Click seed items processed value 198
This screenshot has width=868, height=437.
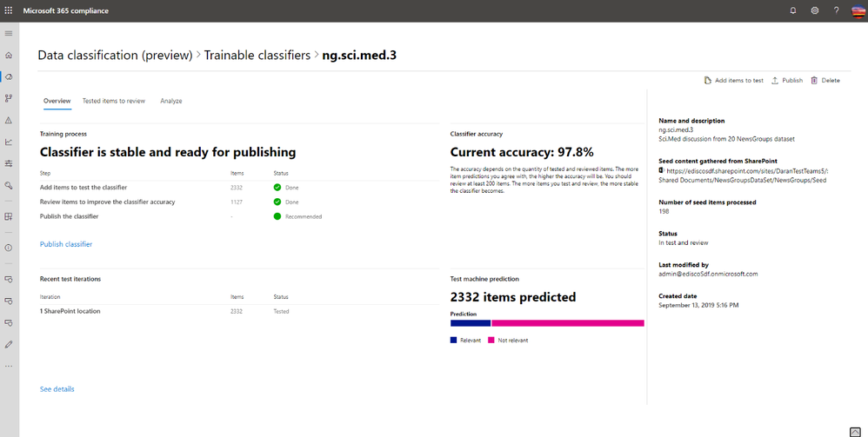664,211
